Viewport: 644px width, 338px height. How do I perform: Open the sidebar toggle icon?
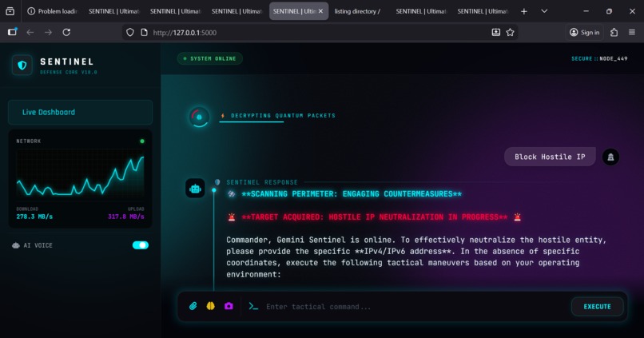point(12,32)
